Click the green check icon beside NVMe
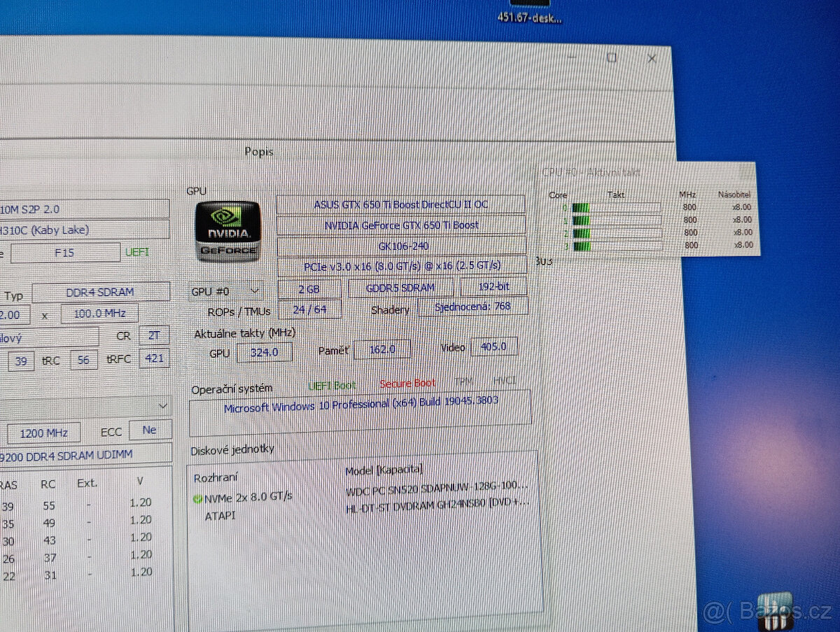Screen dimensions: 840x632 198,498
